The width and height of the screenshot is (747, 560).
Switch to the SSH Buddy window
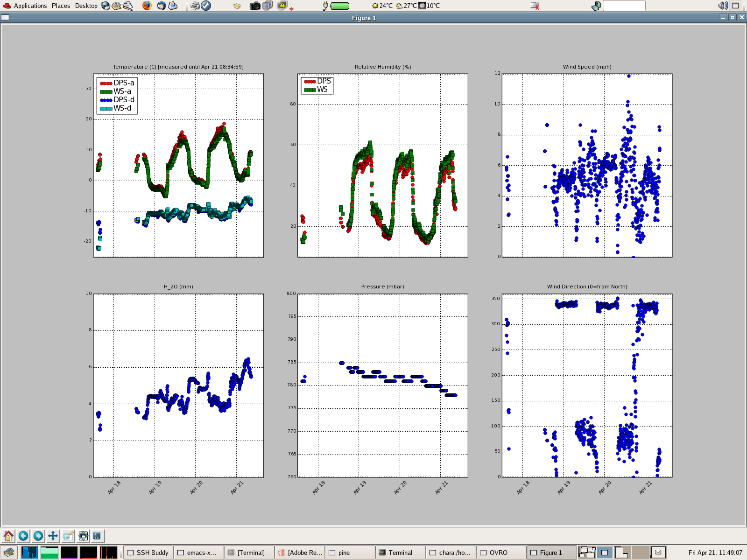(148, 553)
